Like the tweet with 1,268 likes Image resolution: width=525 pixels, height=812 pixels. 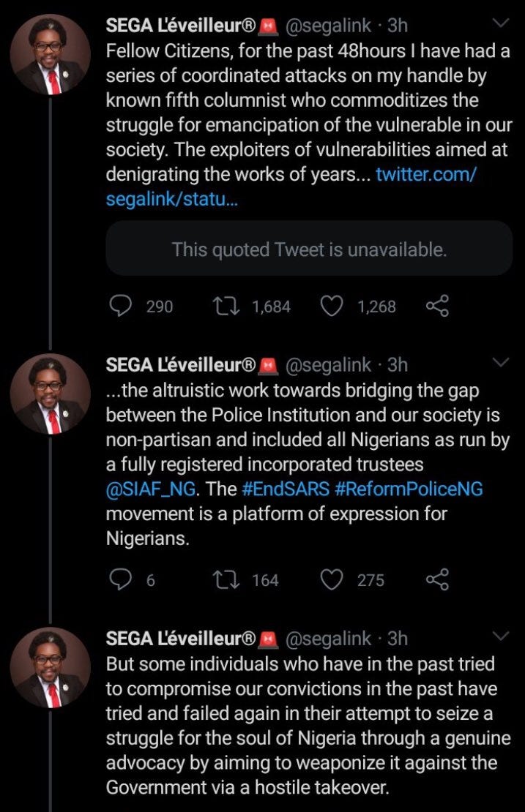coord(333,307)
